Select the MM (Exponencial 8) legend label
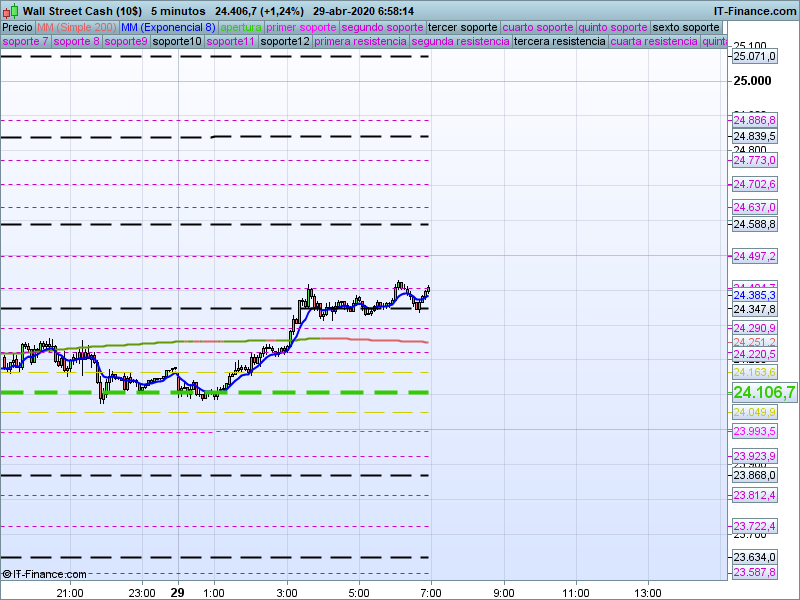 168,28
